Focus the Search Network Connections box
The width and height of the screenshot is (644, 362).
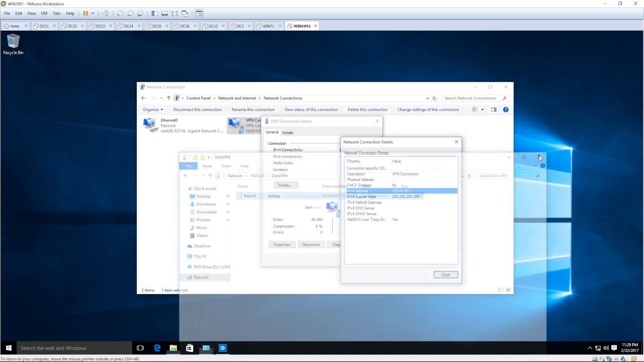pos(475,98)
